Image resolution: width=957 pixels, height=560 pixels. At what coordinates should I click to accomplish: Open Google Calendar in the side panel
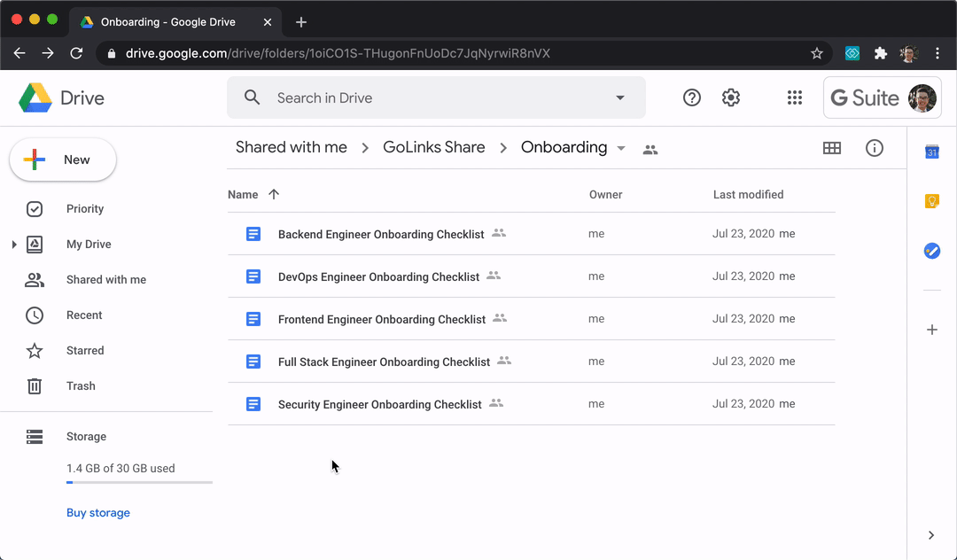coord(931,152)
